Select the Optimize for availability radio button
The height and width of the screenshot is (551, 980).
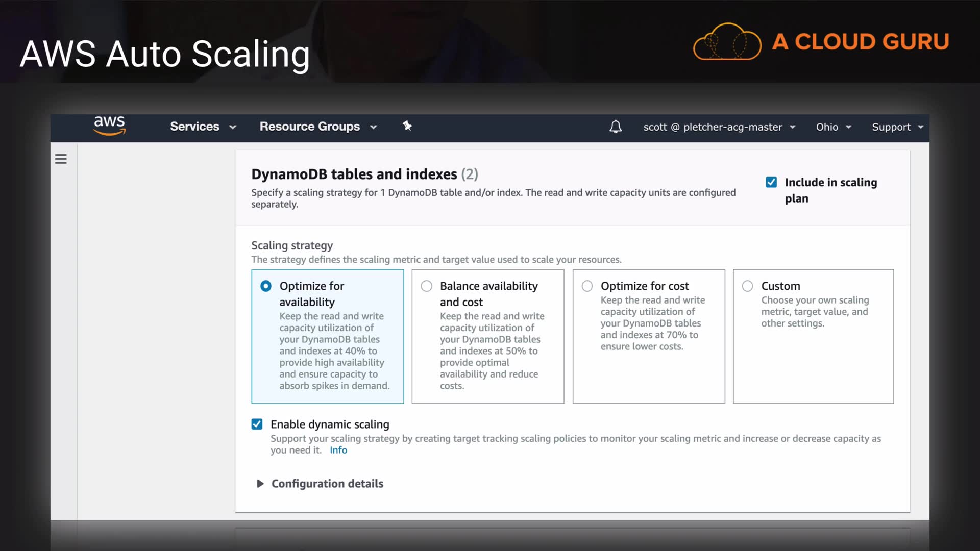click(266, 286)
